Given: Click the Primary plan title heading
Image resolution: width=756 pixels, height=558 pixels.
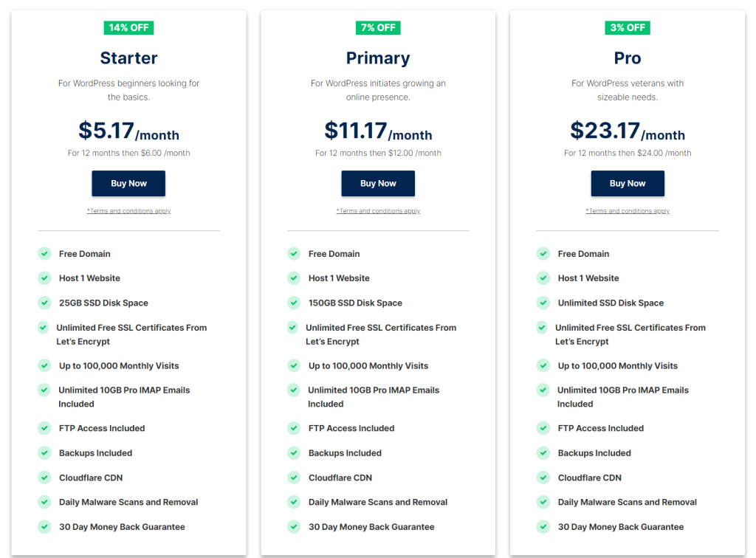Looking at the screenshot, I should tap(378, 58).
